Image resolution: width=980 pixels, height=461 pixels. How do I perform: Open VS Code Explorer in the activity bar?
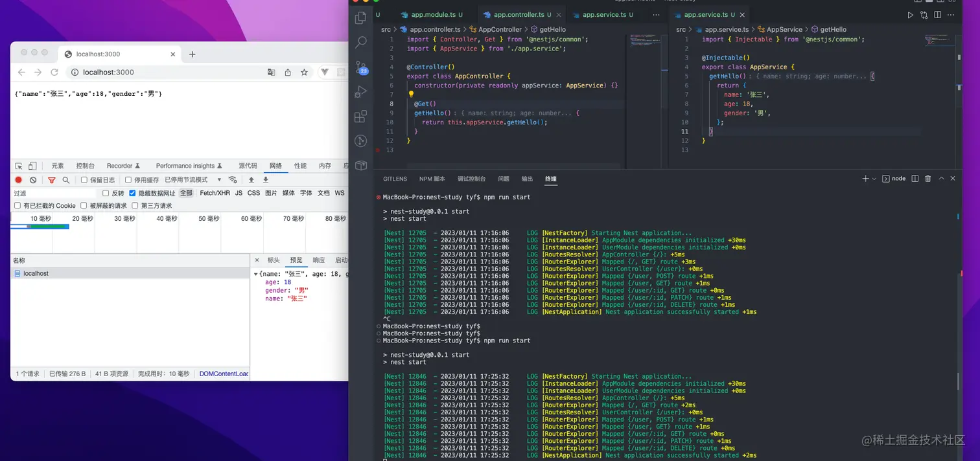(361, 18)
